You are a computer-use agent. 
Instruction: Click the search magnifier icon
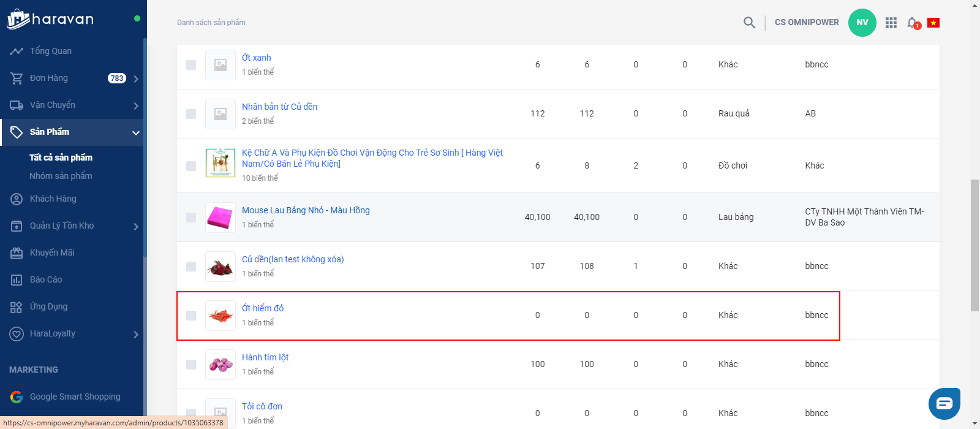(749, 23)
